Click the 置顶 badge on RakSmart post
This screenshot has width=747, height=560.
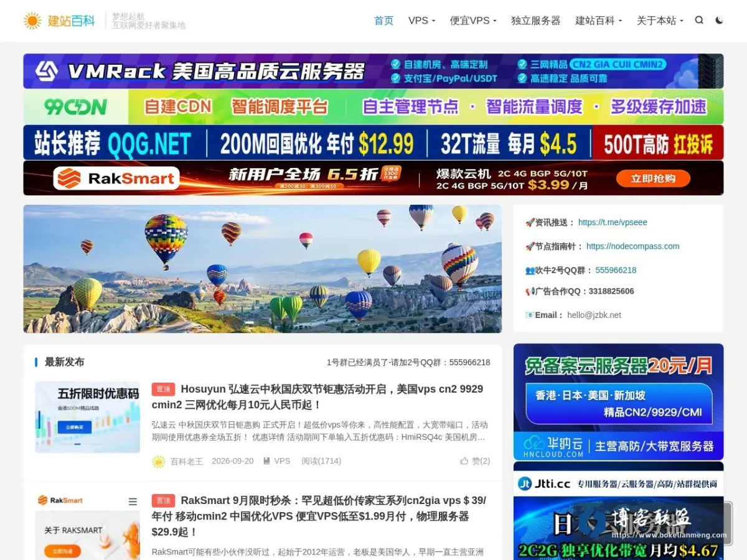point(163,500)
